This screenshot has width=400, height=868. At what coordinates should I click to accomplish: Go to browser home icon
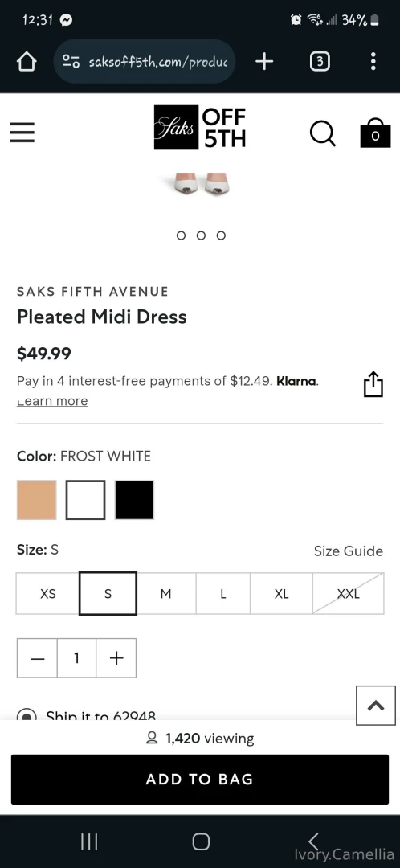[x=26, y=62]
